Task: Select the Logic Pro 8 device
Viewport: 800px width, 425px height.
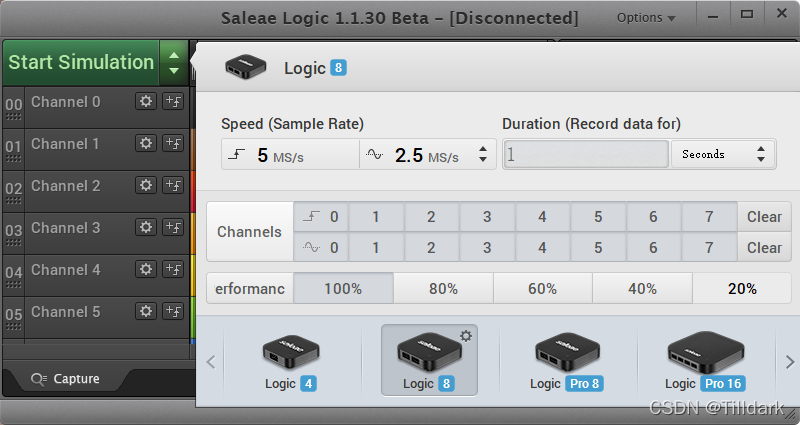Action: [567, 361]
